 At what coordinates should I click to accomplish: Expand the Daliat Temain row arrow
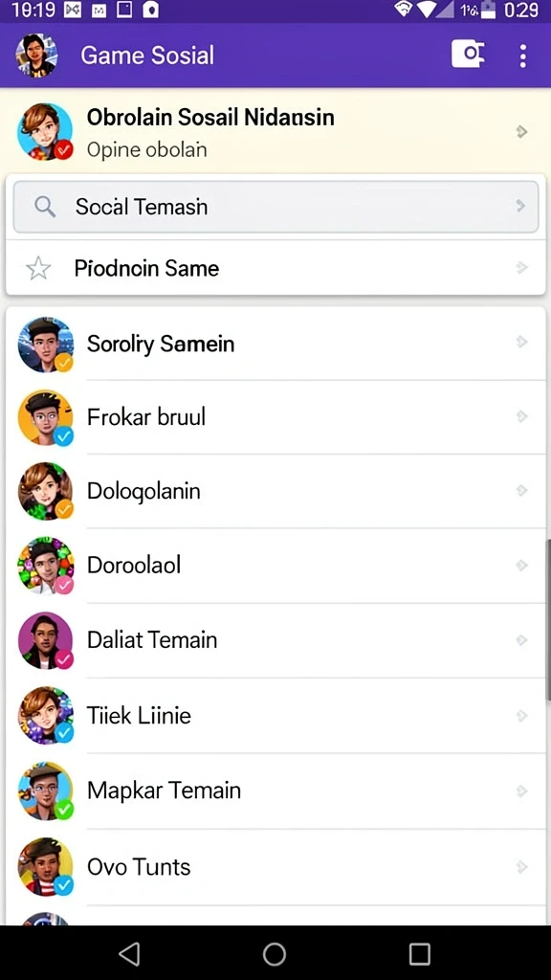pyautogui.click(x=521, y=640)
